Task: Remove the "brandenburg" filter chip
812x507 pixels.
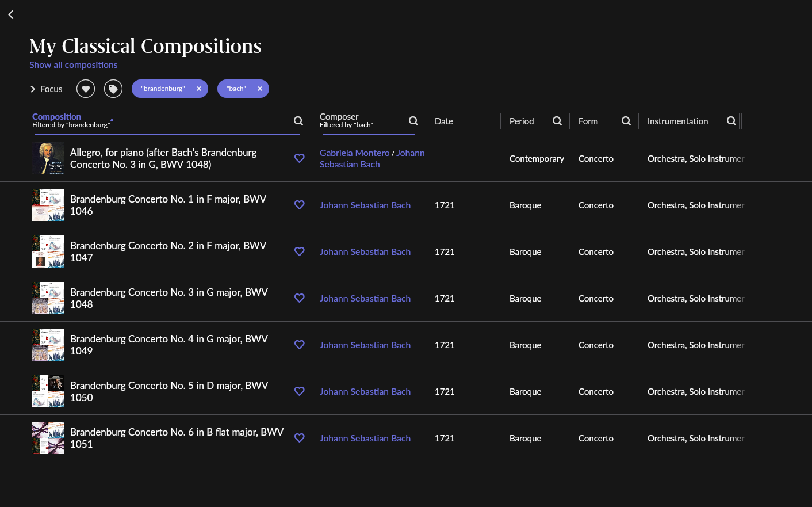Action: click(199, 89)
